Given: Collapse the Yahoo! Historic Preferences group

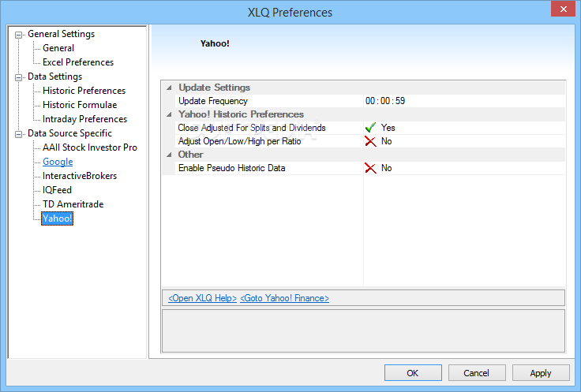Looking at the screenshot, I should click(169, 114).
